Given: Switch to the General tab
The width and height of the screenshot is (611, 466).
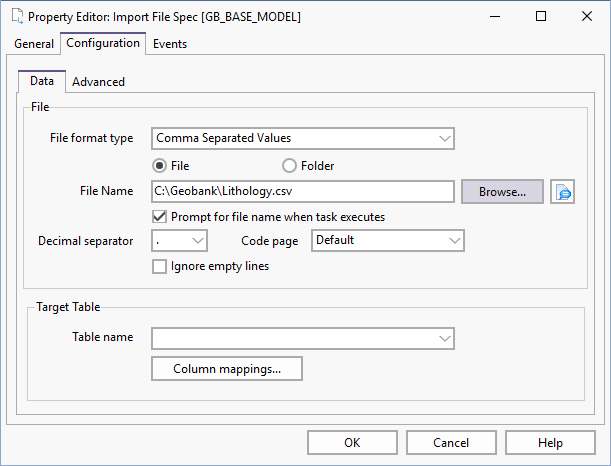Looking at the screenshot, I should (x=34, y=44).
